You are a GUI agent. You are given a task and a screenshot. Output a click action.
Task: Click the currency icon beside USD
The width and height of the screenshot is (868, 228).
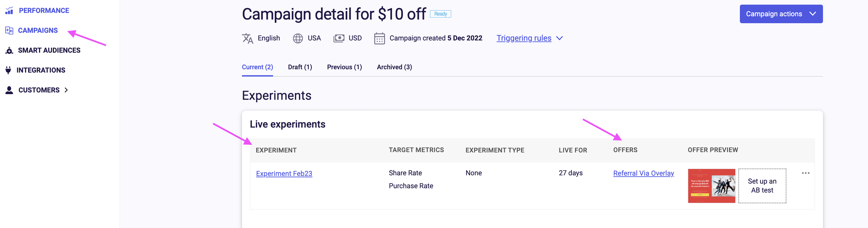pos(339,38)
